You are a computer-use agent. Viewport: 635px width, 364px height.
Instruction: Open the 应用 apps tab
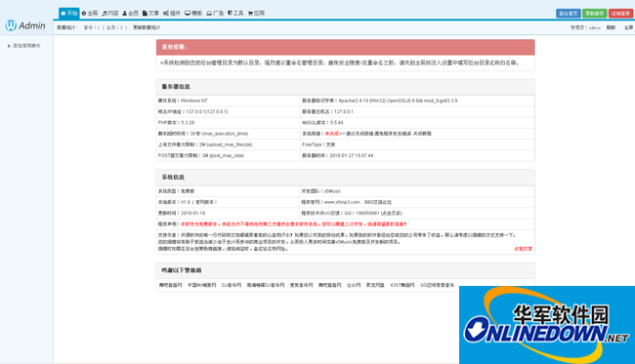click(x=256, y=14)
